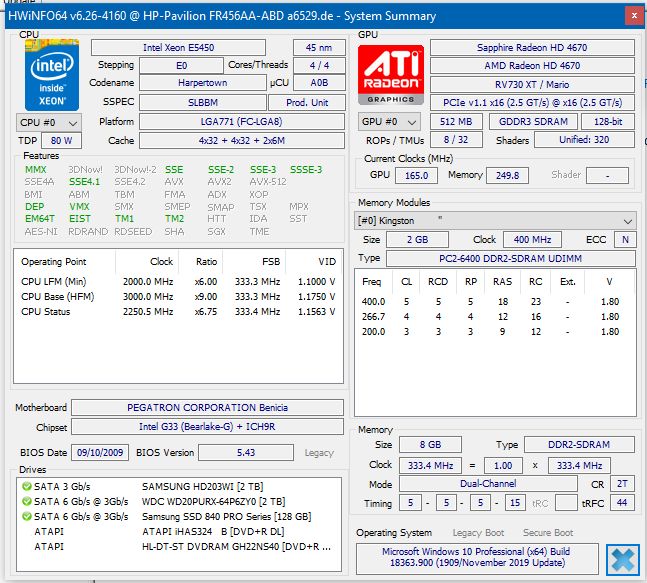This screenshot has width=647, height=583.
Task: Expand the Kingston memory module dropdown
Action: tap(495, 221)
